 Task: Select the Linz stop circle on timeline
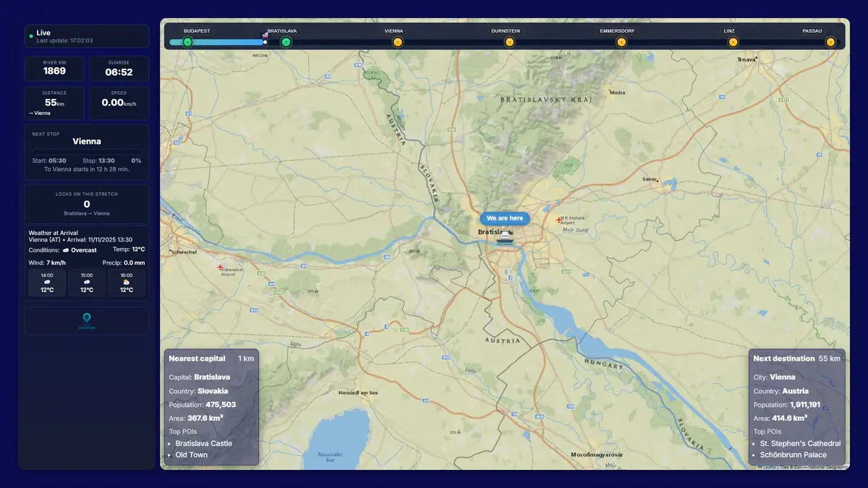click(733, 42)
